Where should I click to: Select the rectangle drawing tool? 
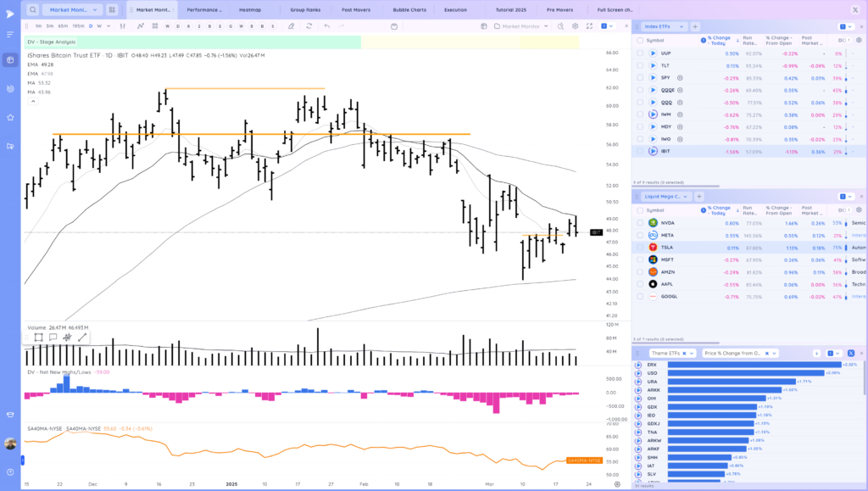click(39, 338)
